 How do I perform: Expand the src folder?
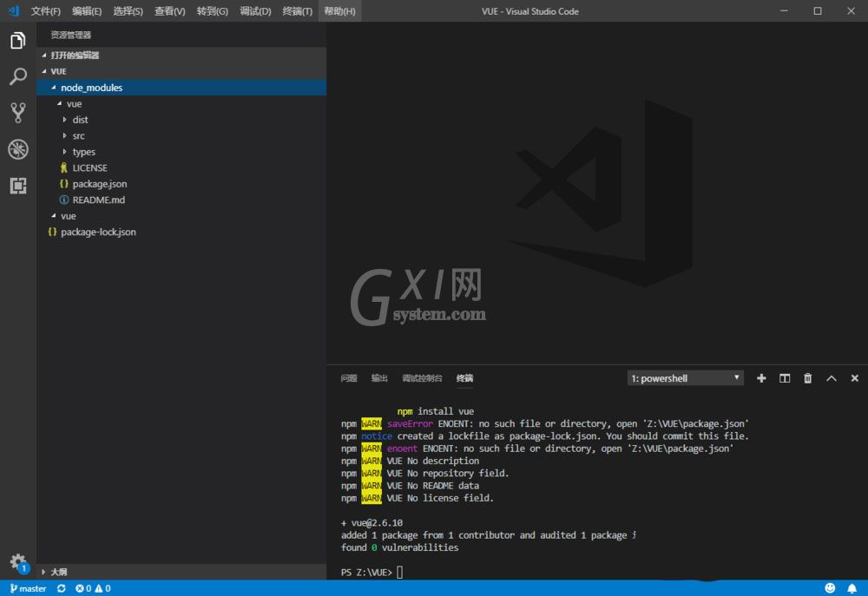pyautogui.click(x=181, y=135)
